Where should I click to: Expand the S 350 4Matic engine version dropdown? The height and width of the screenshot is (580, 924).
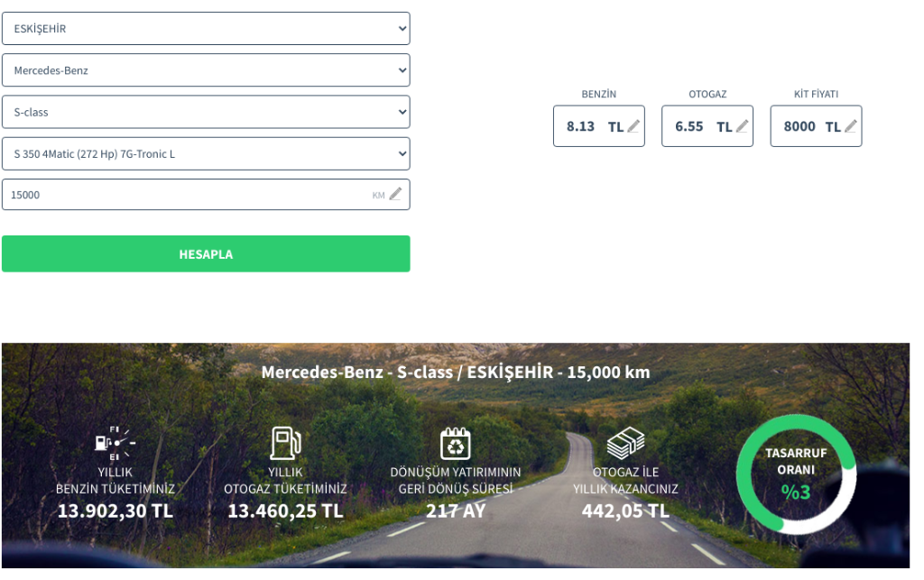point(206,154)
